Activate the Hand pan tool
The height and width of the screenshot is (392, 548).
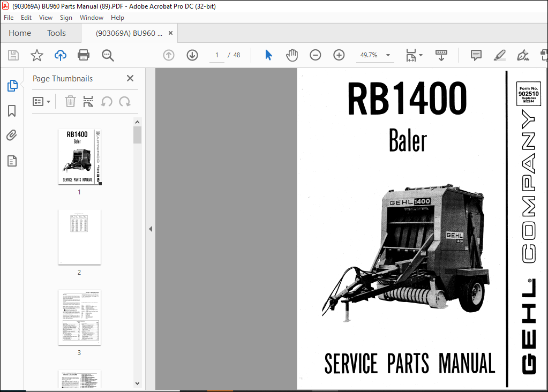[x=292, y=55]
